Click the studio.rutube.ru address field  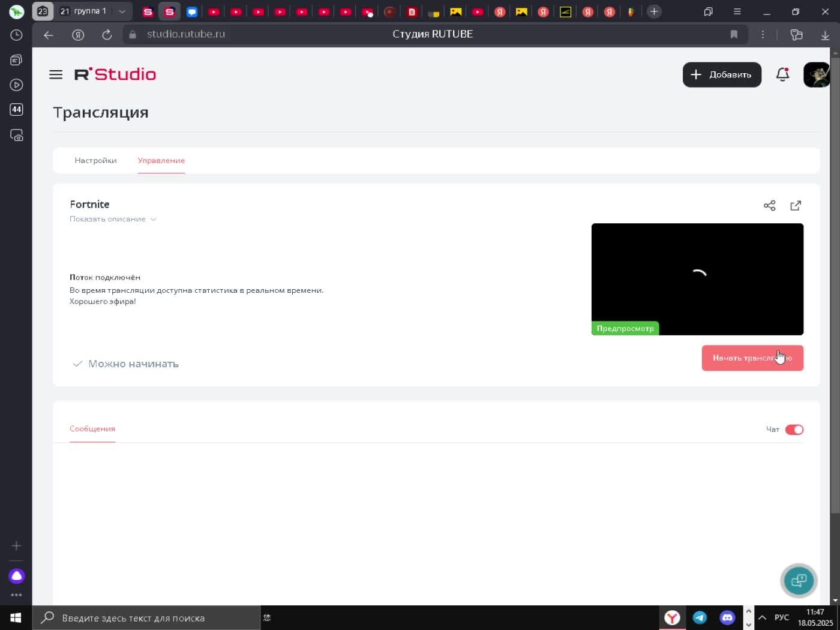186,34
